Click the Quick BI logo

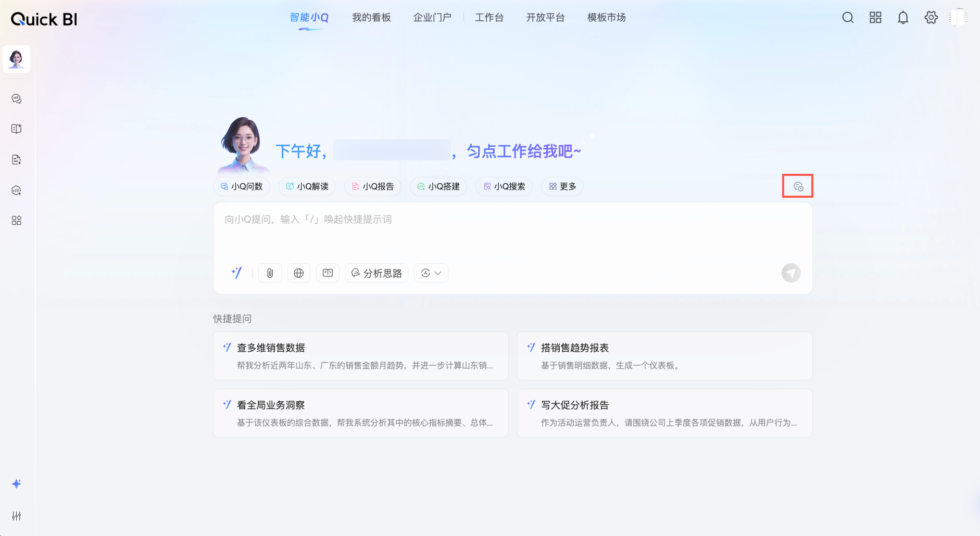tap(44, 19)
